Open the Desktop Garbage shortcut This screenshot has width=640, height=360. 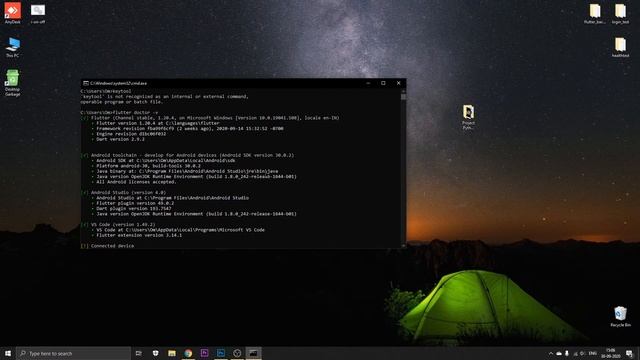click(x=13, y=83)
